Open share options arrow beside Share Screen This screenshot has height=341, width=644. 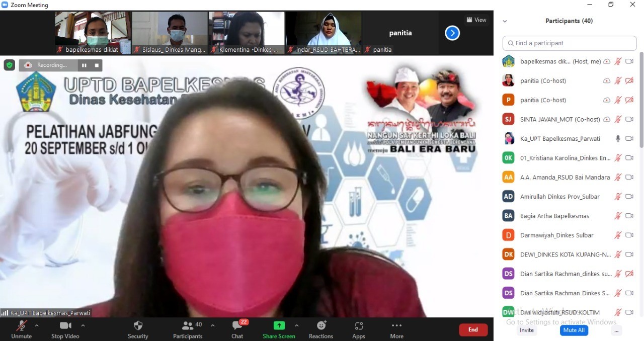tap(296, 325)
